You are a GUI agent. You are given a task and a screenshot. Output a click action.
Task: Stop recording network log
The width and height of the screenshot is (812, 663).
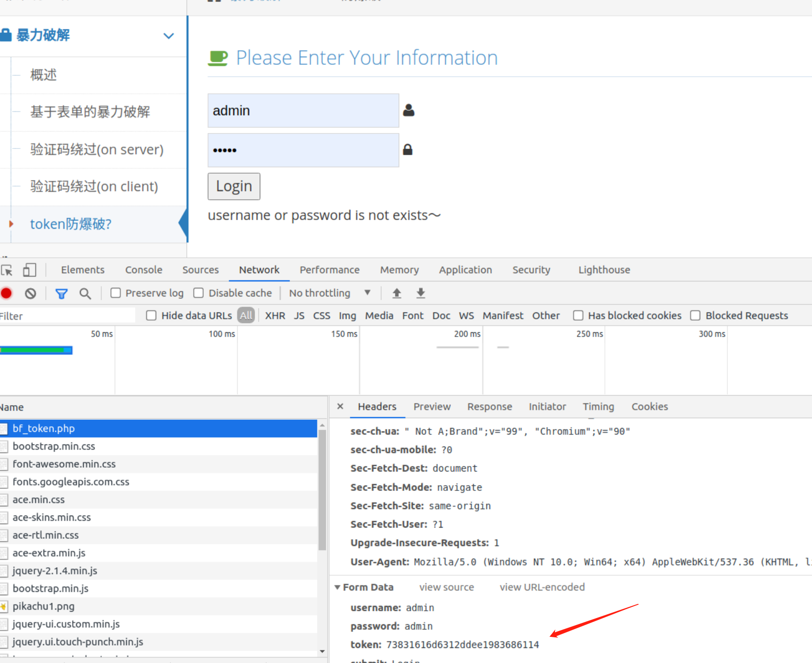[x=6, y=293]
